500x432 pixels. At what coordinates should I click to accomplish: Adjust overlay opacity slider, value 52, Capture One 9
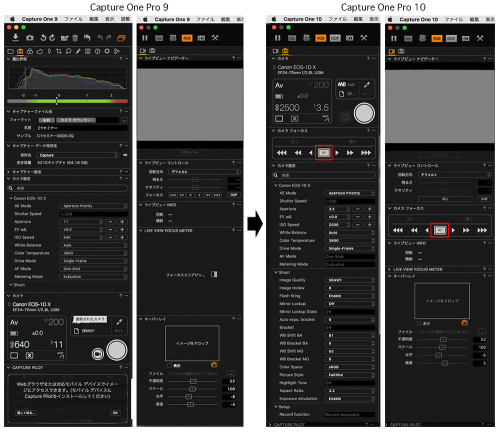193,381
